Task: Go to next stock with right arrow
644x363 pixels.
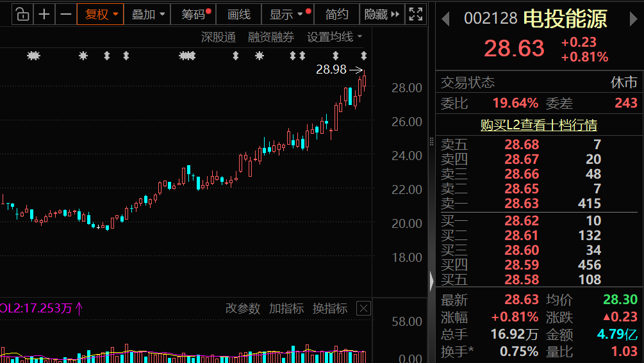Action: pyautogui.click(x=632, y=20)
